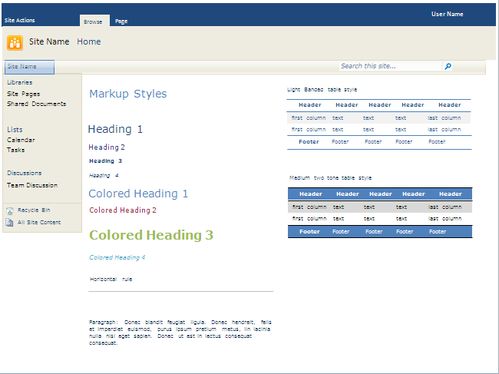Viewport: 499px width, 374px height.
Task: Open the Tasks list
Action: tap(16, 150)
